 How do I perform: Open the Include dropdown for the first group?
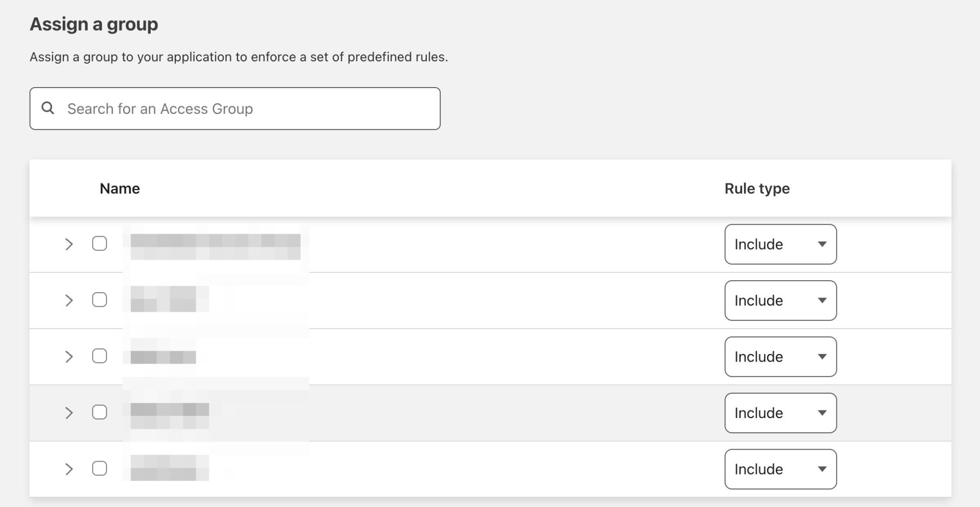(780, 244)
